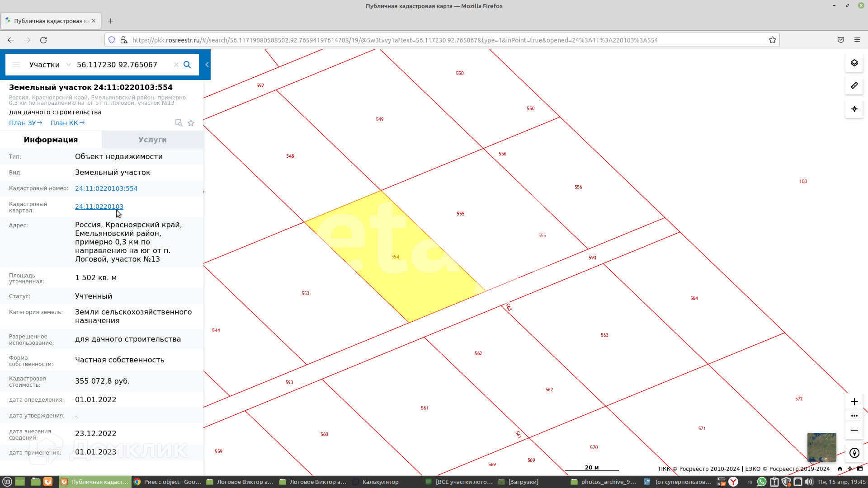Expand the zoom level options dots
Image resolution: width=868 pixels, height=488 pixels.
(x=854, y=416)
